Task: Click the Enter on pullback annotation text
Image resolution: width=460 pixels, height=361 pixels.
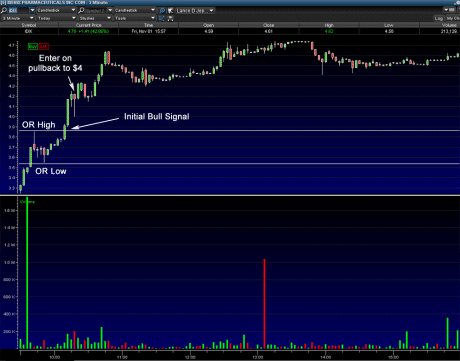Action: tap(55, 63)
